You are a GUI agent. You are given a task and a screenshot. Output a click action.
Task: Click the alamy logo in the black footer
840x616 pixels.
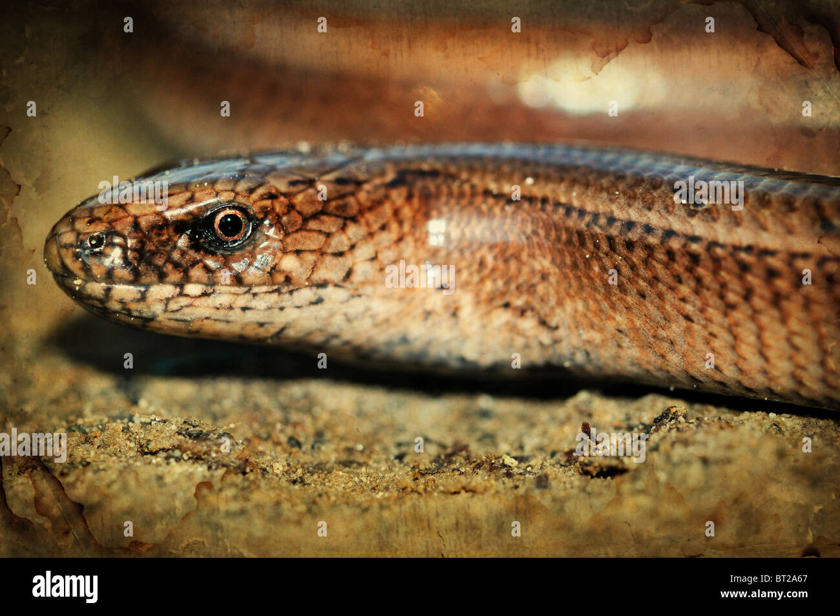click(65, 586)
